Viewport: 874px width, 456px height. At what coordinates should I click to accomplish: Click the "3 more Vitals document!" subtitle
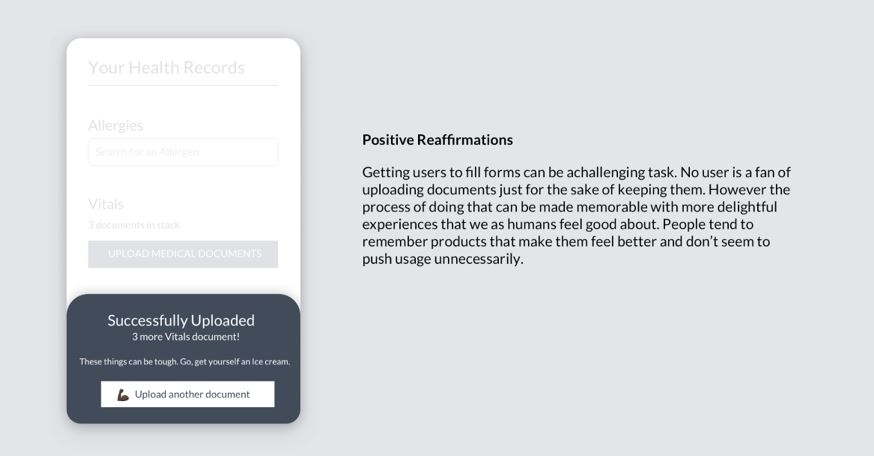[186, 337]
